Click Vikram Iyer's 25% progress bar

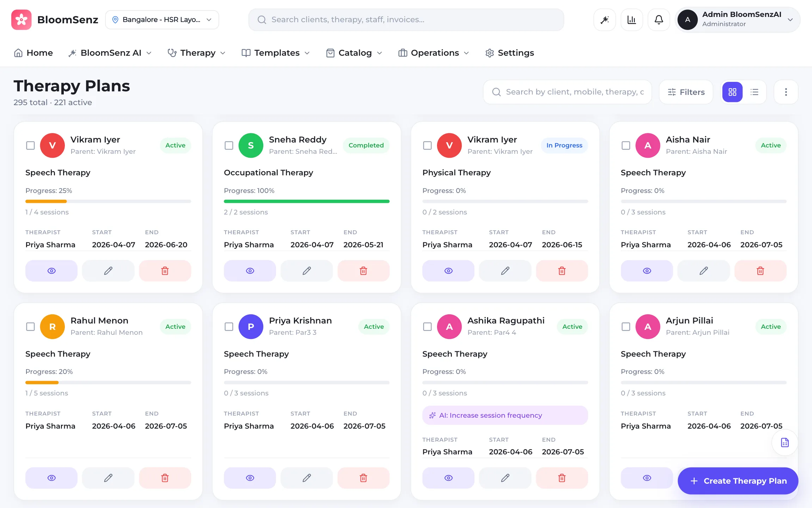(x=108, y=201)
